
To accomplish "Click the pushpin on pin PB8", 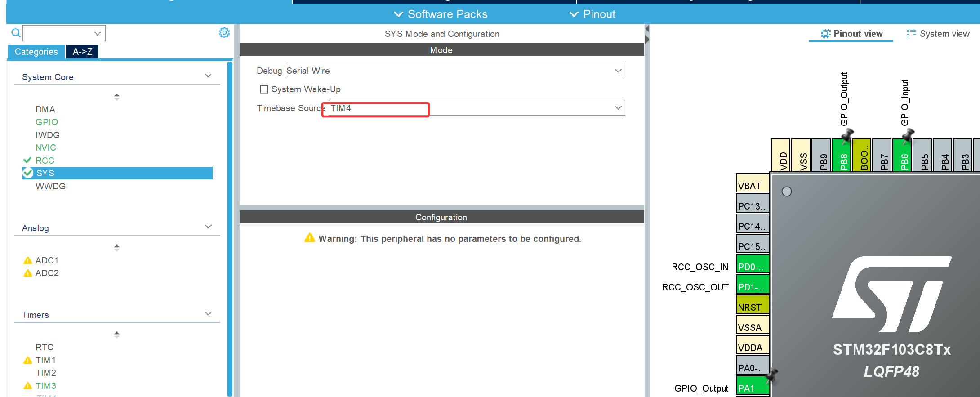I will [x=847, y=135].
